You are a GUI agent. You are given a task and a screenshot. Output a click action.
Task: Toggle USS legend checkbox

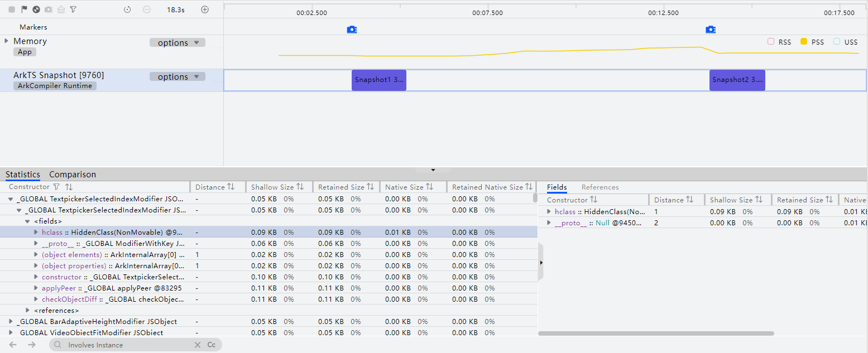(x=837, y=41)
